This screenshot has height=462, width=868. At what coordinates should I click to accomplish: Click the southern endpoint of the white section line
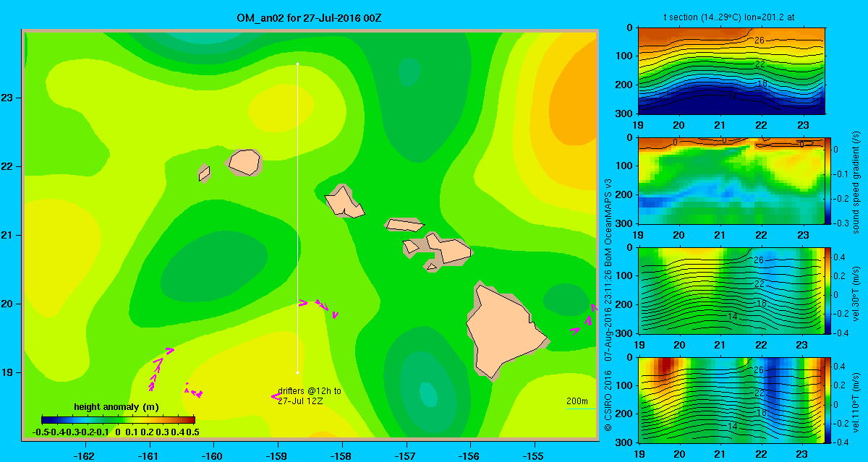click(x=298, y=372)
